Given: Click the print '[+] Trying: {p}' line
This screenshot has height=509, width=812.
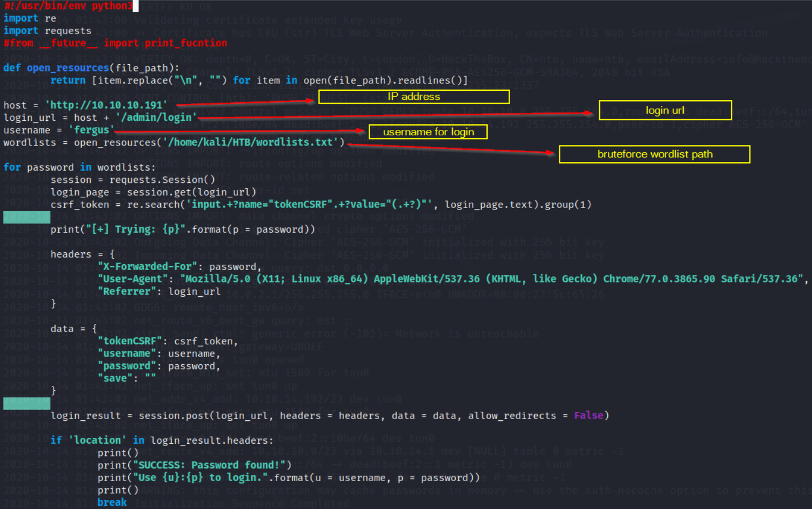Looking at the screenshot, I should pos(183,229).
